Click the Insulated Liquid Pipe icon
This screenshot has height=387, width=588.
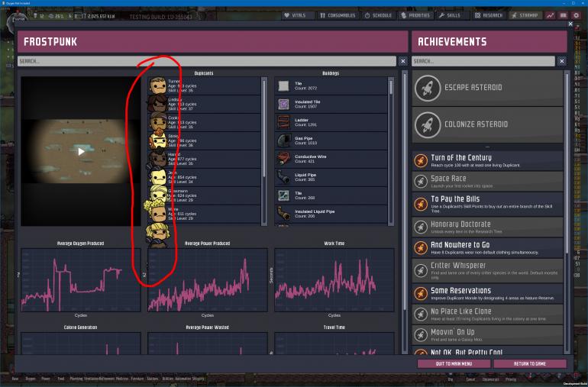283,214
